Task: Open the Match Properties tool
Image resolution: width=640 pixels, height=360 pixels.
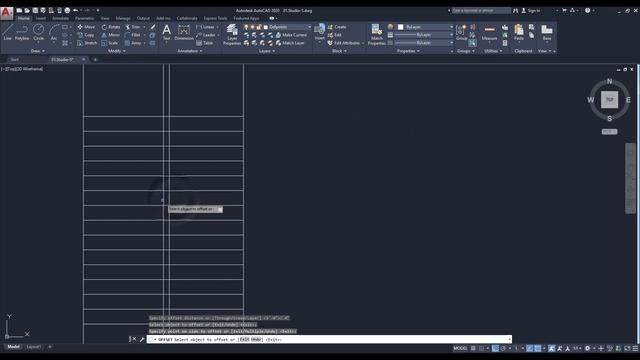Action: click(376, 34)
